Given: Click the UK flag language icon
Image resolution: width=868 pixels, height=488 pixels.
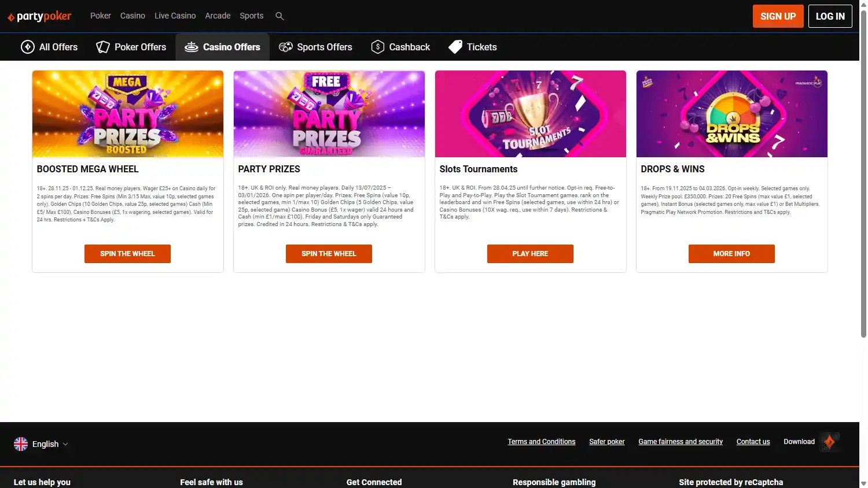Looking at the screenshot, I should (21, 444).
